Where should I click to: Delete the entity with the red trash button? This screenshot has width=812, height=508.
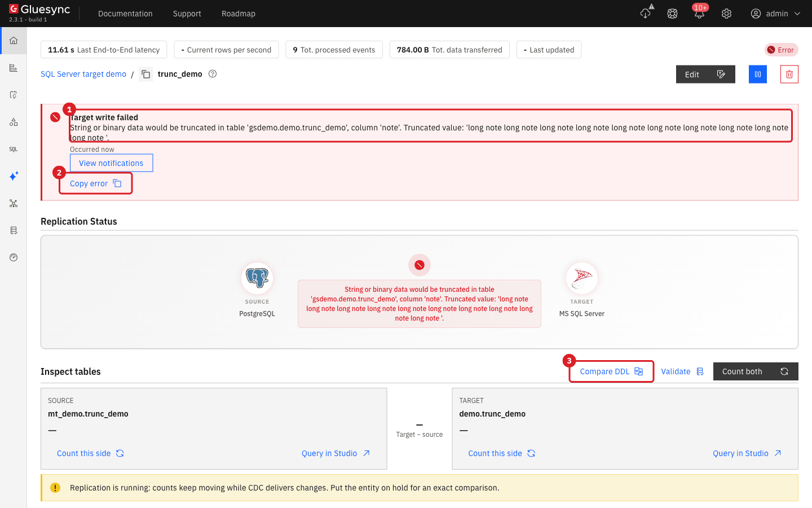coord(789,74)
